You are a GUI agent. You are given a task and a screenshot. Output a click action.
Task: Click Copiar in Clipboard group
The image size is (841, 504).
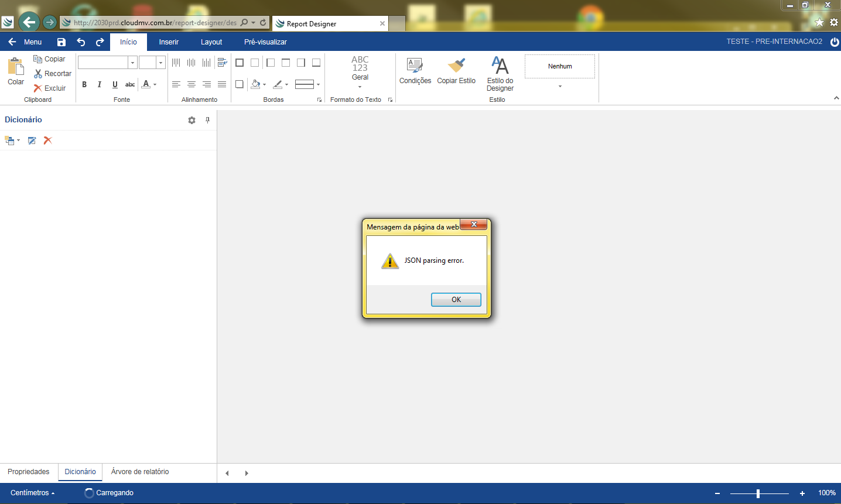49,59
